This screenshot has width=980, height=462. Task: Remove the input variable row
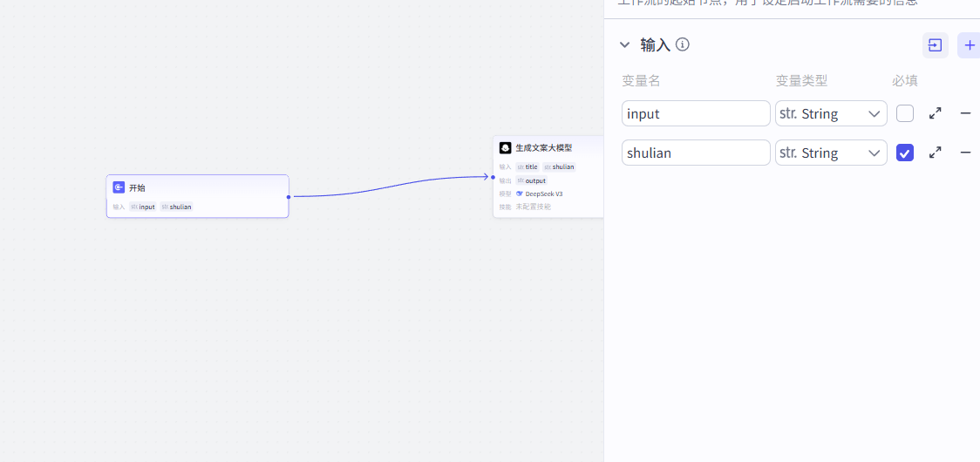(x=965, y=113)
